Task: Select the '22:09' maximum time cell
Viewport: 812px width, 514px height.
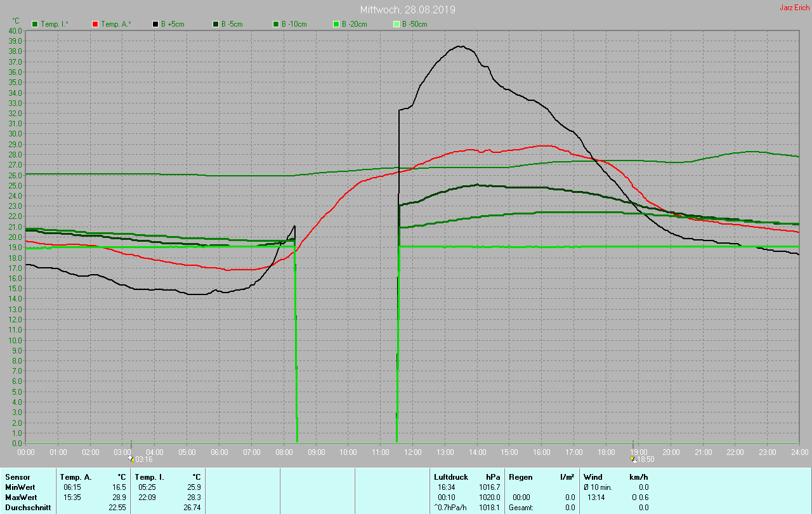Action: [x=147, y=497]
